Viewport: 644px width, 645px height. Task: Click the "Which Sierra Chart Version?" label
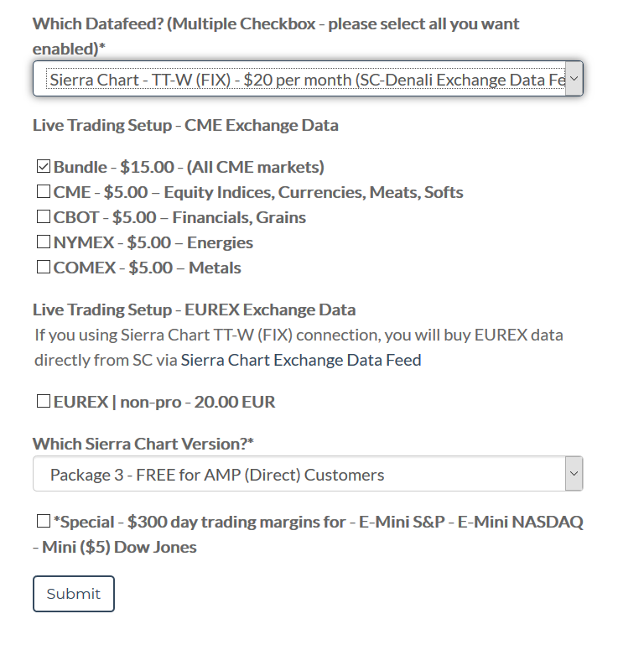point(143,444)
